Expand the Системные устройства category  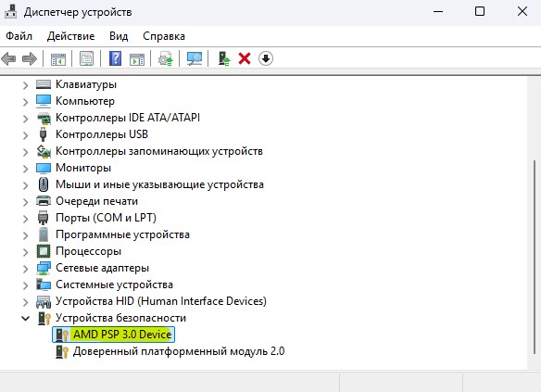(26, 285)
